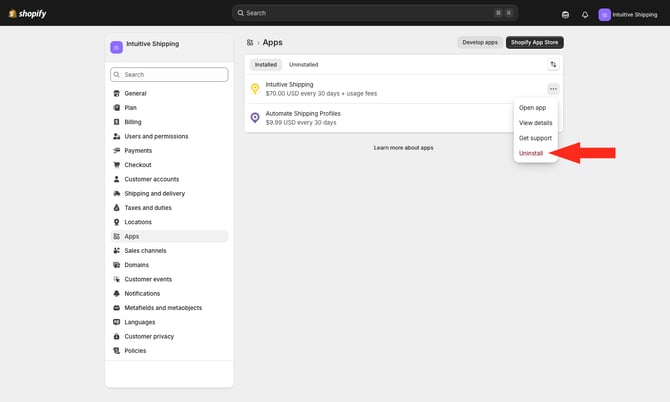Screen dimensions: 670x402
Task: Open the store inbox icon in top bar
Action: click(565, 15)
